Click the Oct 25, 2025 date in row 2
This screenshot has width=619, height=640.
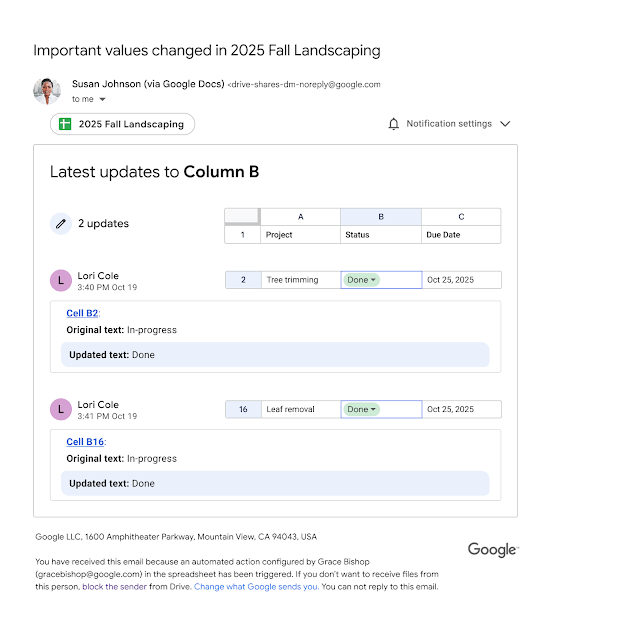tap(449, 280)
